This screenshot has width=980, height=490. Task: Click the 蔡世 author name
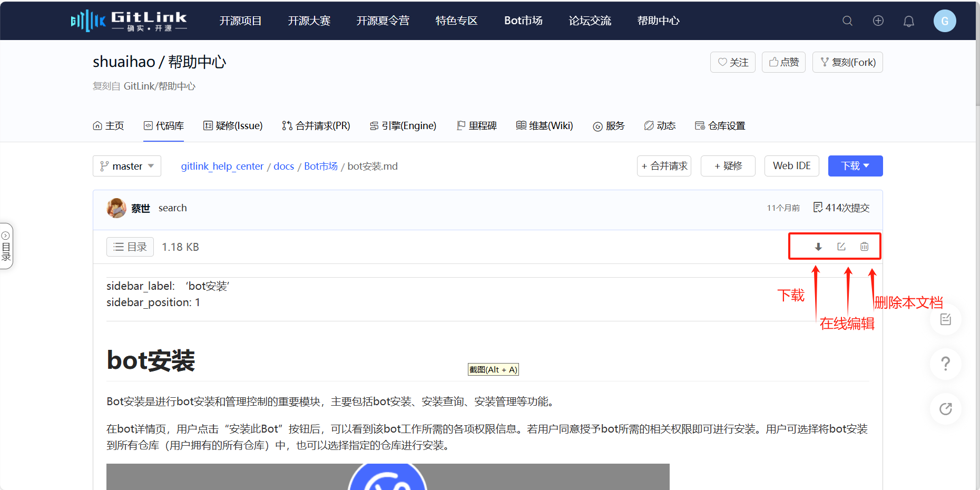tap(141, 208)
